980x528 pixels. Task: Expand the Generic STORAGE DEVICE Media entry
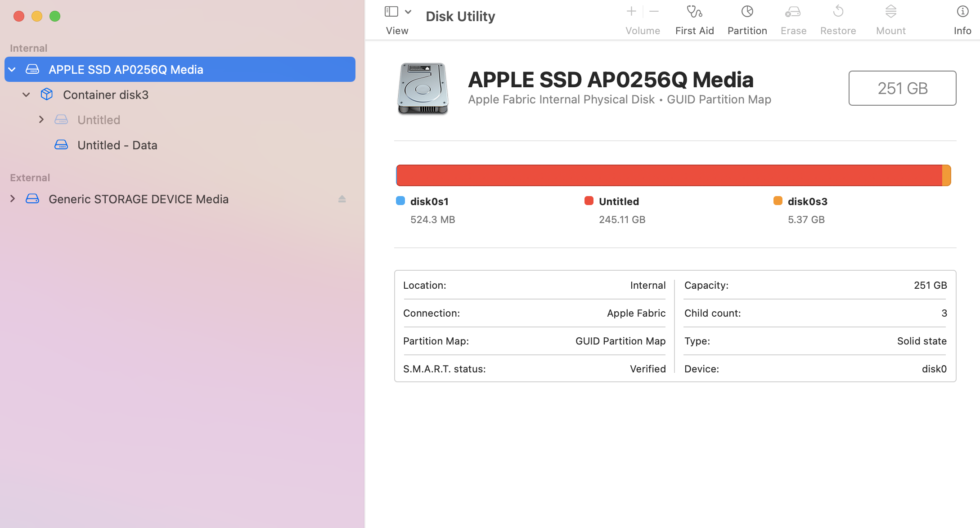13,199
